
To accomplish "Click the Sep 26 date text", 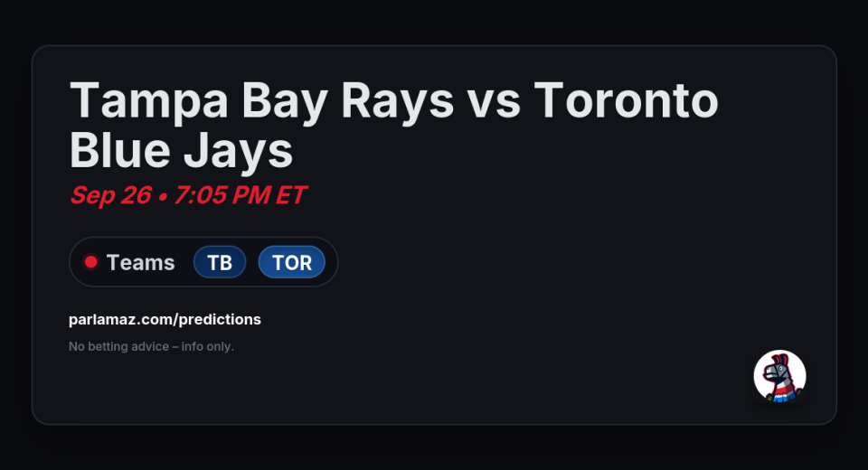I will pos(109,195).
